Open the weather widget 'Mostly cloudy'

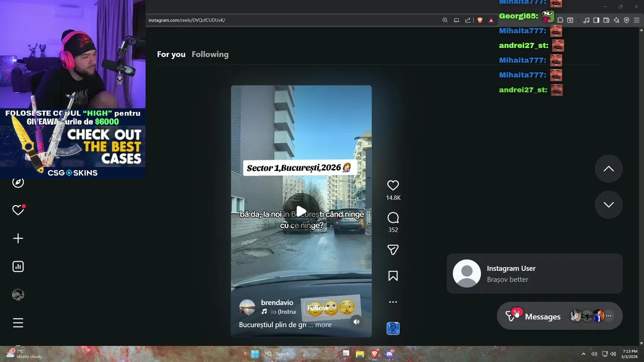(24, 354)
